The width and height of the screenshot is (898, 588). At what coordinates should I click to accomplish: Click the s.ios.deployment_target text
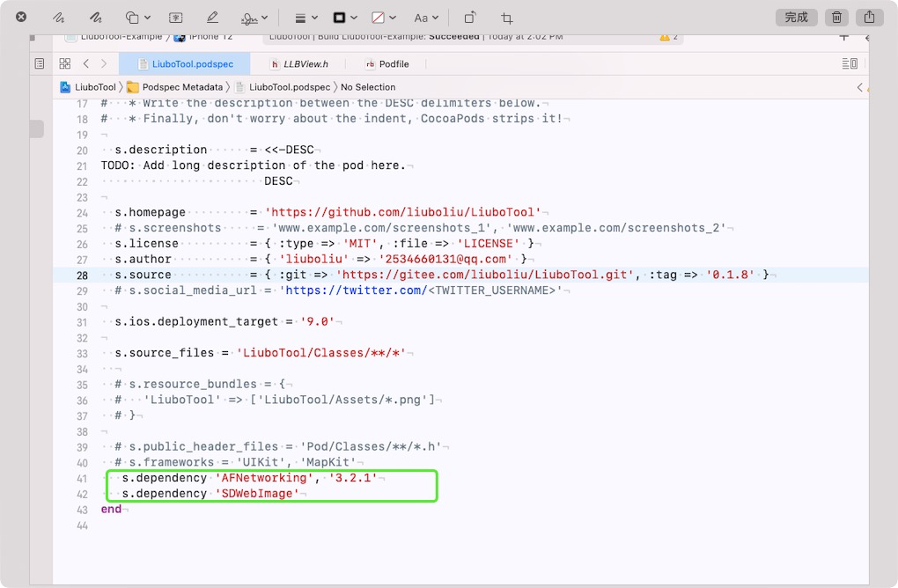coord(196,322)
